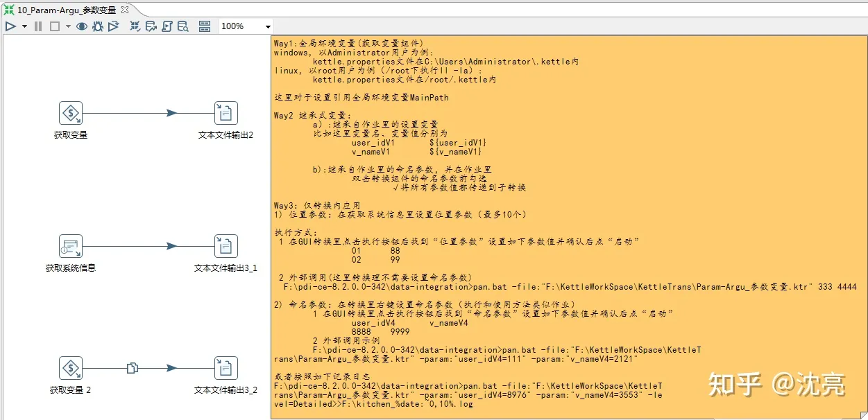
Task: Open the Run options dropdown arrow
Action: [x=23, y=26]
